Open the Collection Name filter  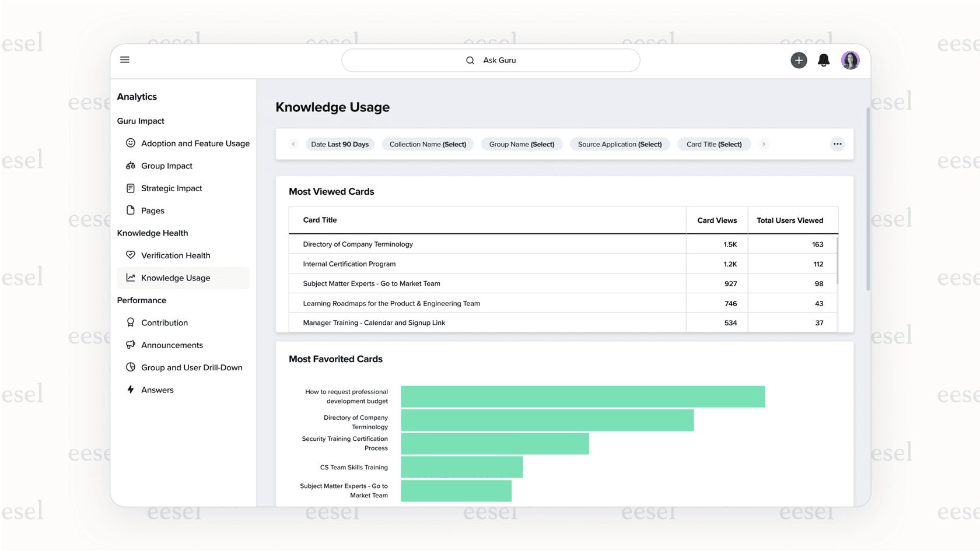tap(428, 144)
